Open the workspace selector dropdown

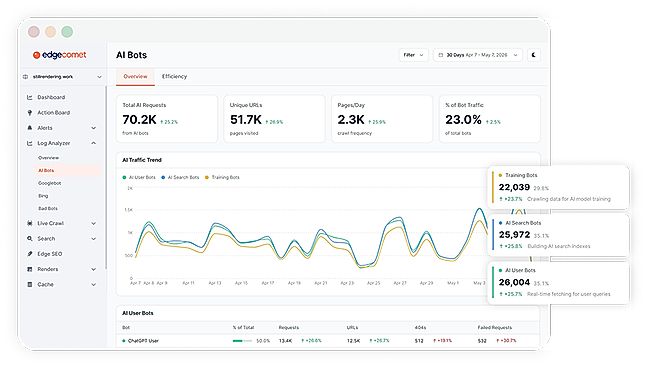click(x=62, y=77)
